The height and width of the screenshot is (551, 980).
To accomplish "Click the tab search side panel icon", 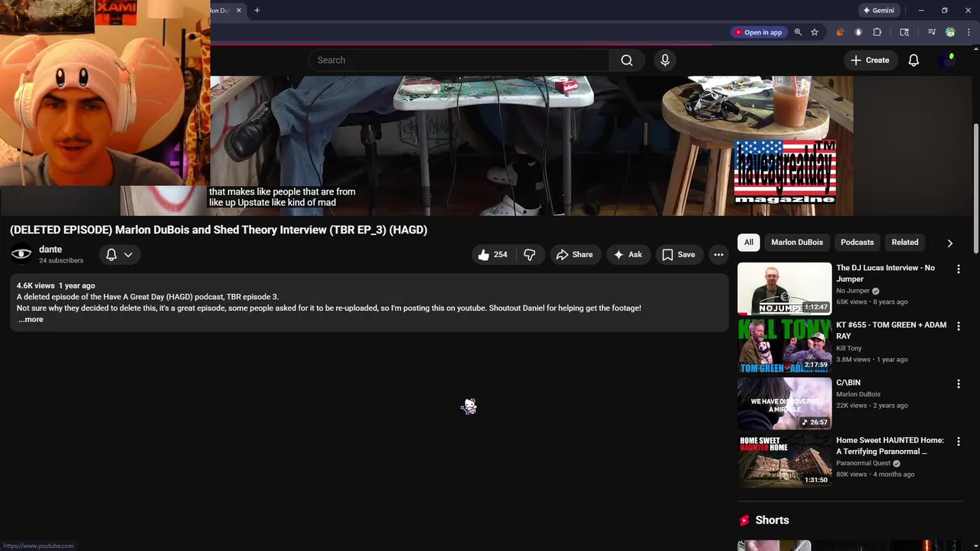I will pos(904,32).
